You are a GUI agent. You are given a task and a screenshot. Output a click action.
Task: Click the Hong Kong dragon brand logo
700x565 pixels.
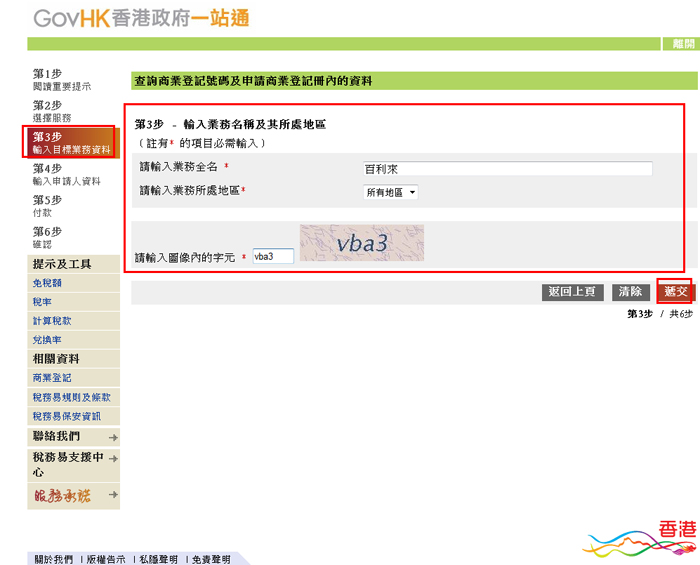[x=640, y=541]
